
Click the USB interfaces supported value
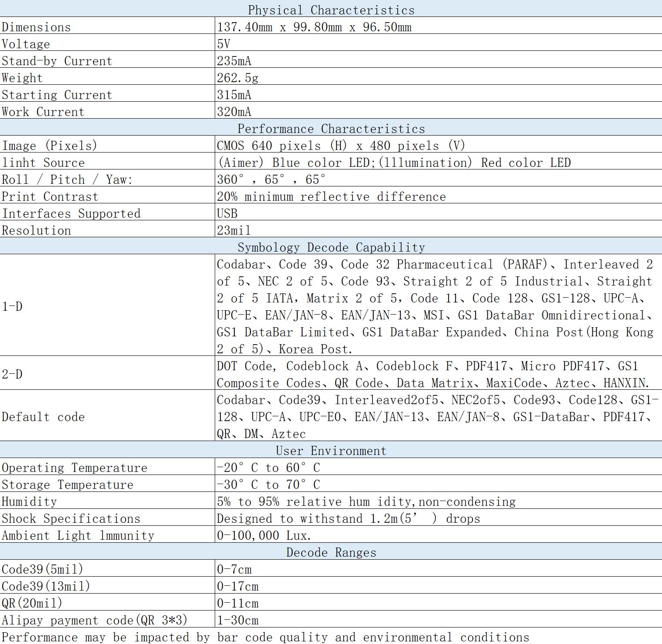227,213
